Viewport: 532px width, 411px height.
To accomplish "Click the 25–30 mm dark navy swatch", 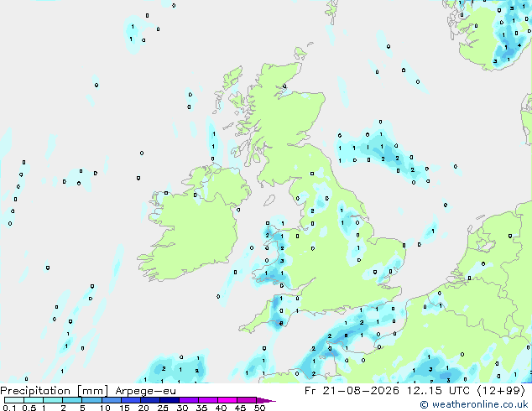I will (170, 400).
